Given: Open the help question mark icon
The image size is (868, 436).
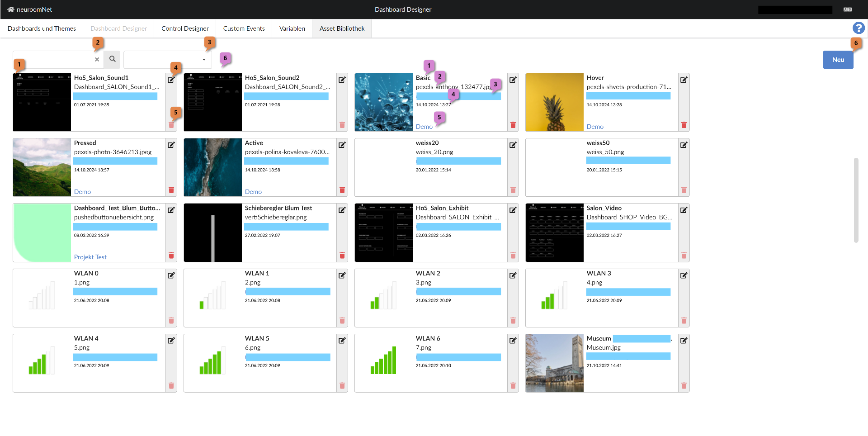Looking at the screenshot, I should [x=859, y=28].
